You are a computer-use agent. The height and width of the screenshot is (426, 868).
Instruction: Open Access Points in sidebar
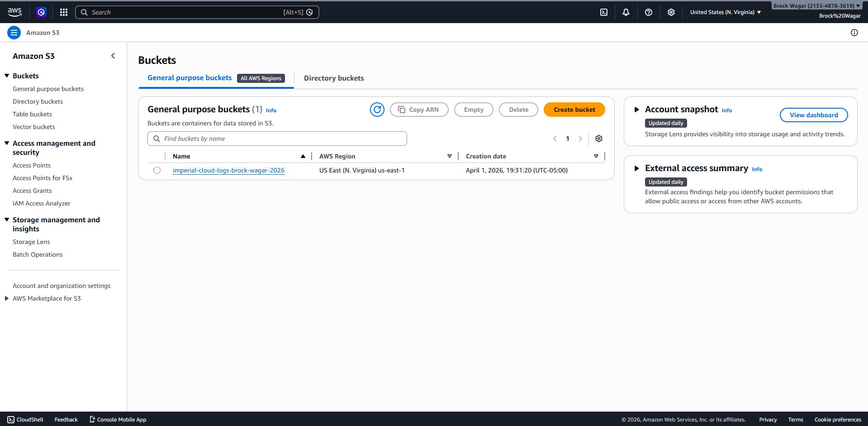[x=32, y=165]
